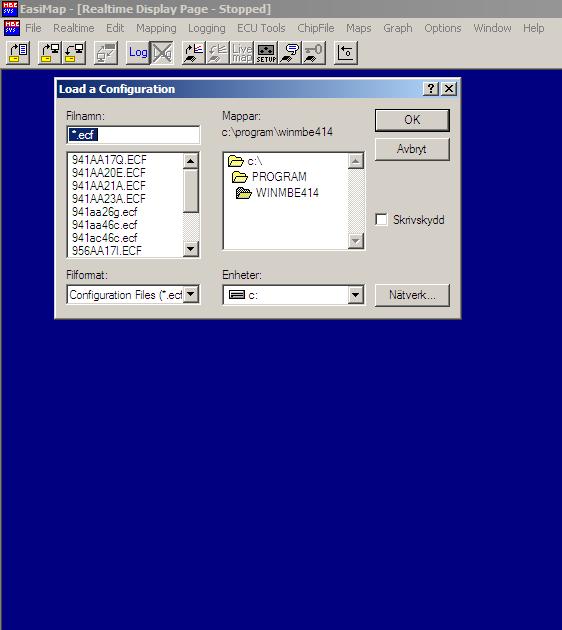The width and height of the screenshot is (562, 630).
Task: Click the MBE icon in the menu bar
Action: pyautogui.click(x=12, y=28)
